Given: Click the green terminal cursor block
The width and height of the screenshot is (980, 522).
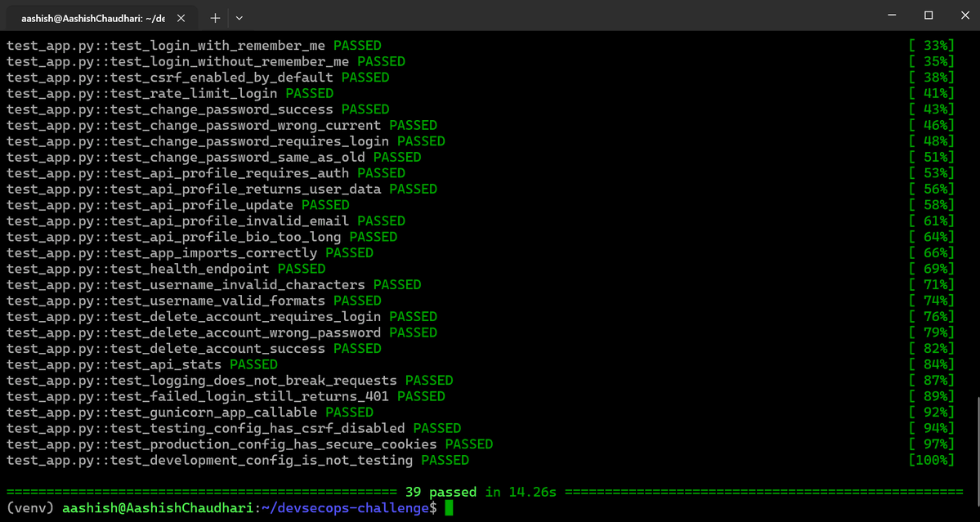Looking at the screenshot, I should coord(448,508).
